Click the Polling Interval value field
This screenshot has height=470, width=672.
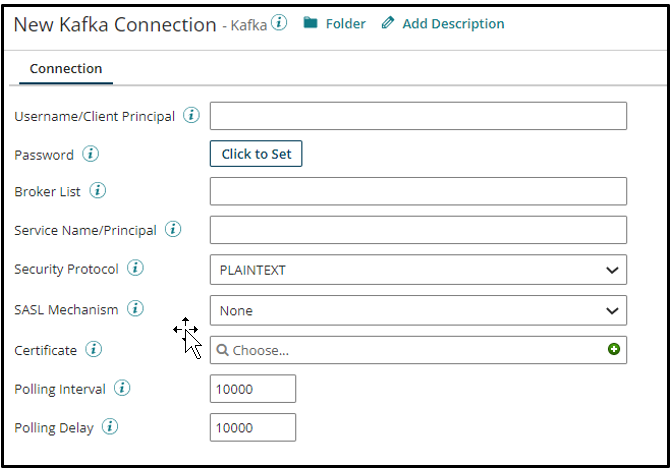(253, 389)
